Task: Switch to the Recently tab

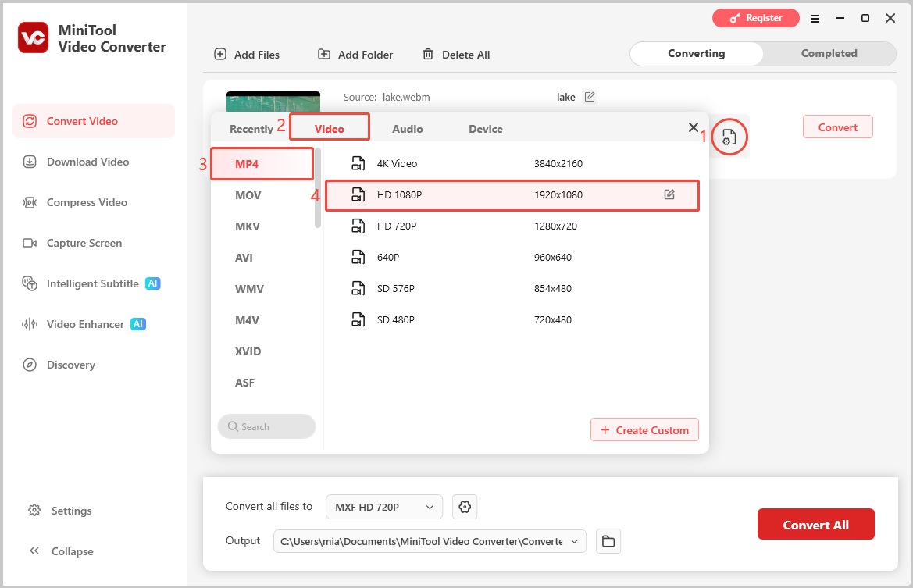Action: (x=251, y=130)
